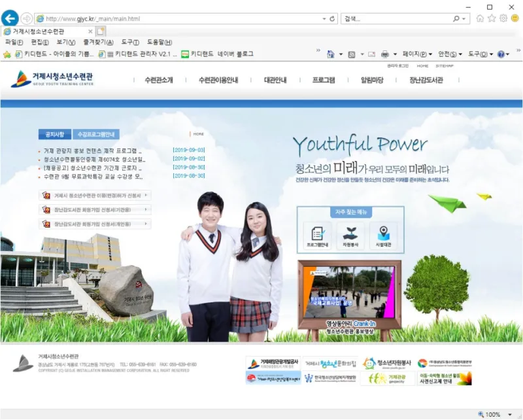Go back with the browser back arrow

10,18
